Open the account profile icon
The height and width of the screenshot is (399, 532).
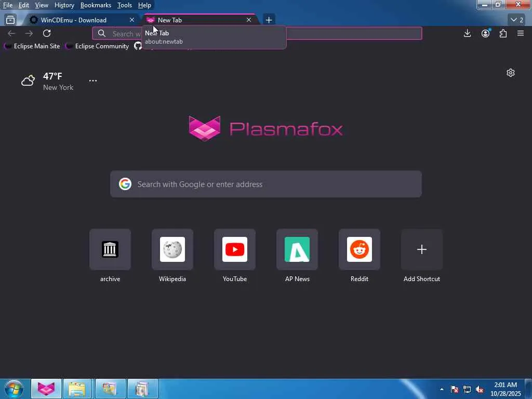[486, 33]
